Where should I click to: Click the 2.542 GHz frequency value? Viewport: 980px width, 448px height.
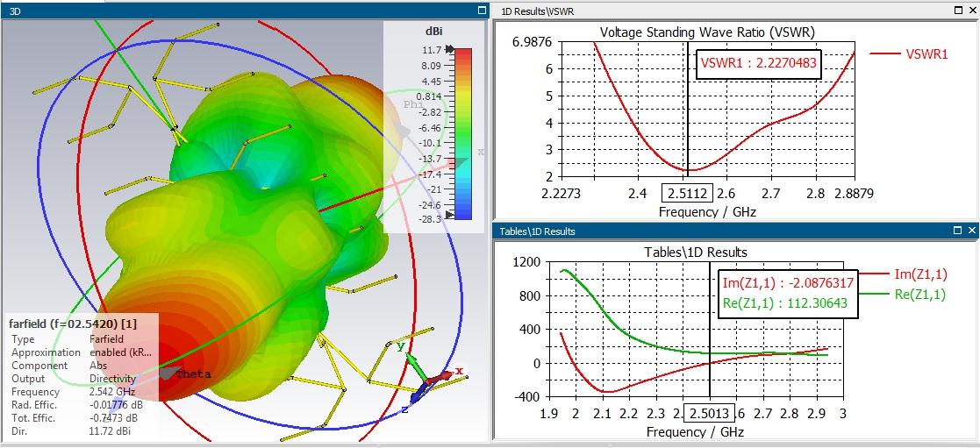[x=112, y=392]
